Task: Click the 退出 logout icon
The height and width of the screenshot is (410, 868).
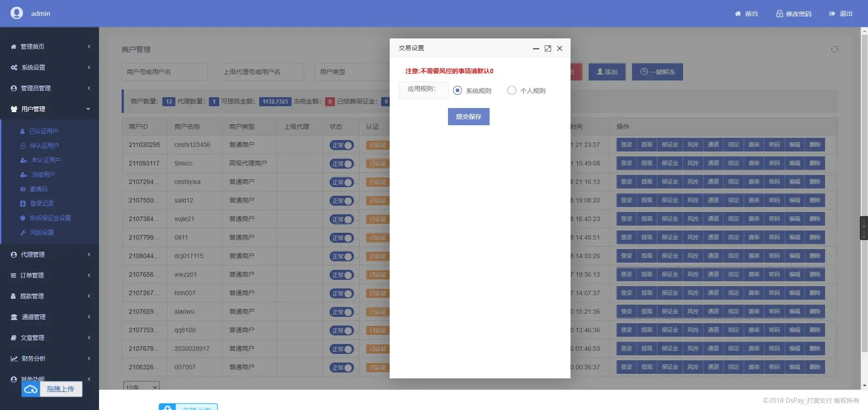Action: [x=832, y=14]
